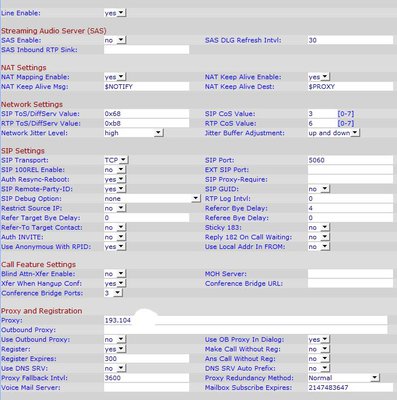397x400 pixels.
Task: Click the SIP Port field
Action: coord(350,160)
